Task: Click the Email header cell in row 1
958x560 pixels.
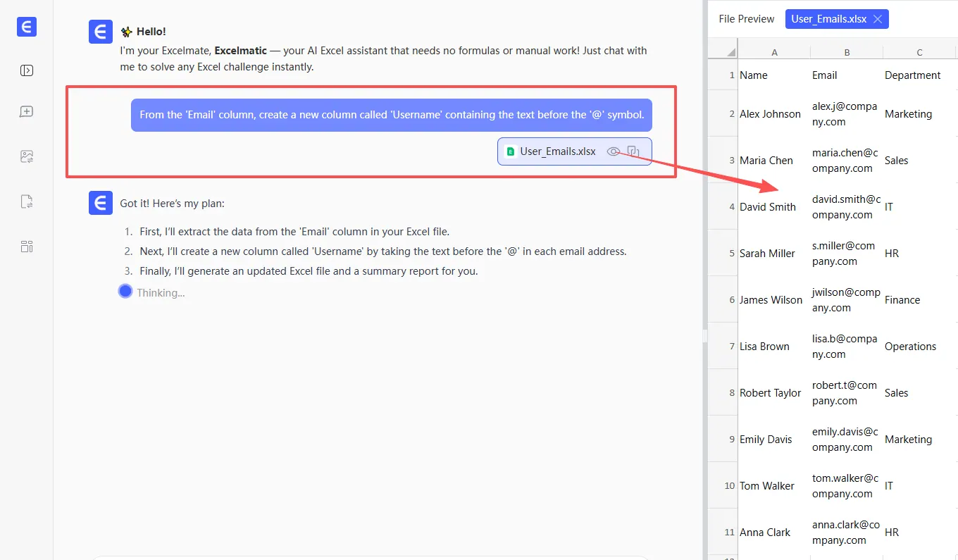Action: [x=824, y=75]
